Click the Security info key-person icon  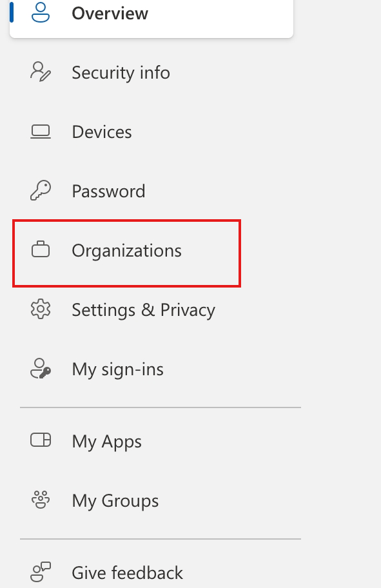(x=41, y=72)
